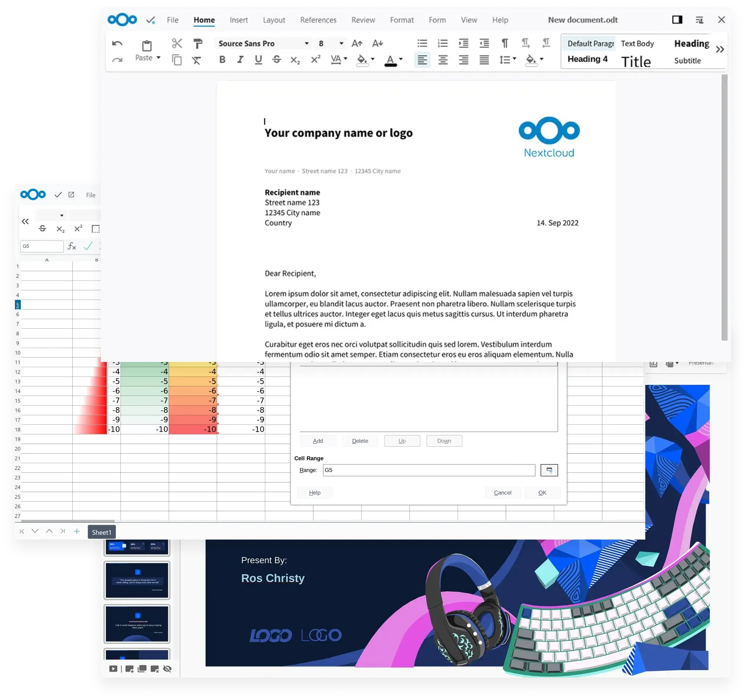
Task: Click the Strikethrough icon in the document toolbar
Action: 276,59
